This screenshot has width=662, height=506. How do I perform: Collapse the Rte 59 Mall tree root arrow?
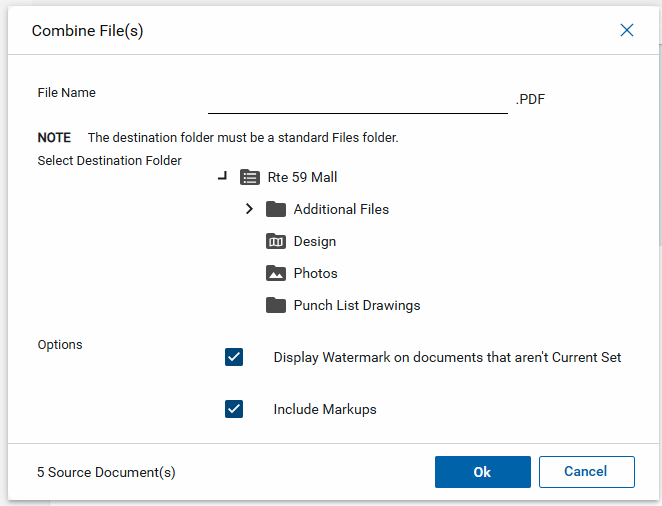point(222,177)
